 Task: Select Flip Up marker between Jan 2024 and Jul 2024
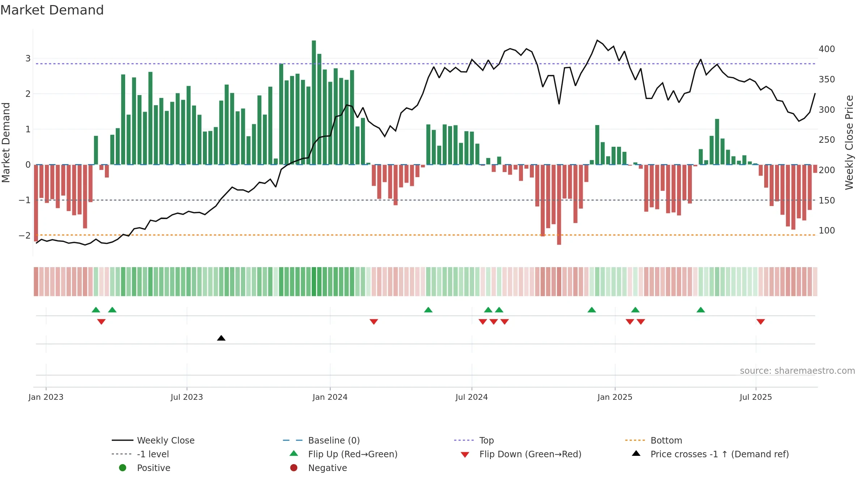[x=428, y=310]
